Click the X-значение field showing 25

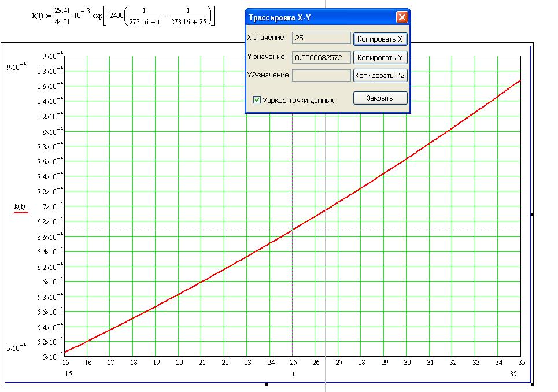pos(322,39)
